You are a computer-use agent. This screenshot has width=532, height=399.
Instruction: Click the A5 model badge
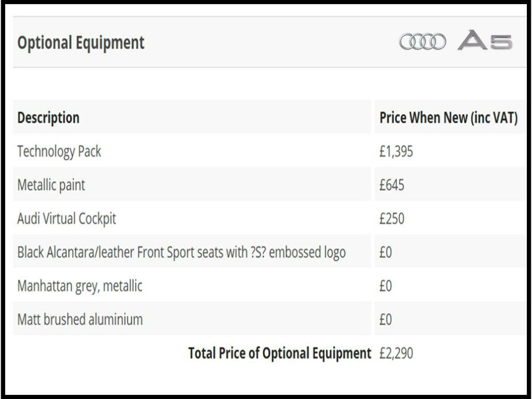tap(485, 41)
